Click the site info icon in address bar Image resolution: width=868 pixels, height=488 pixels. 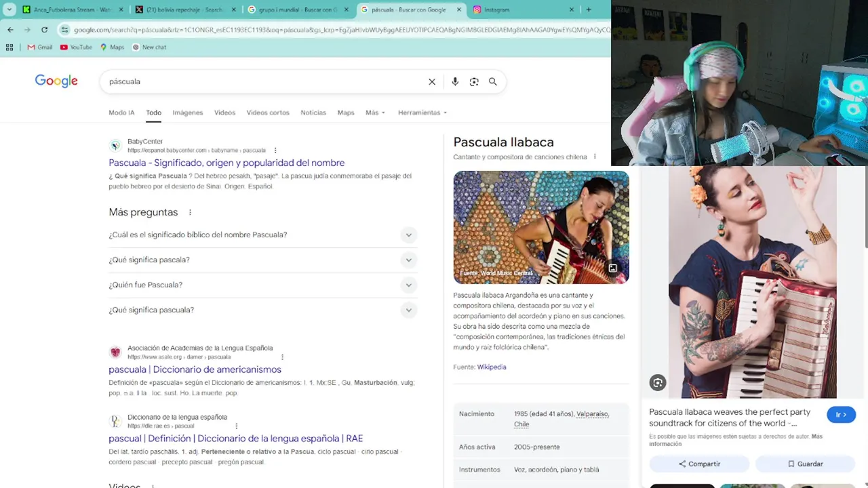pos(65,30)
